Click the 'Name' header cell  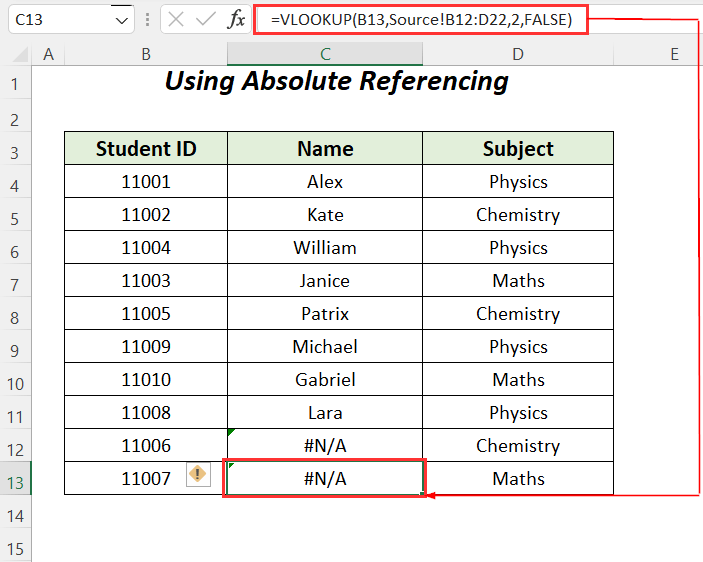tap(325, 148)
